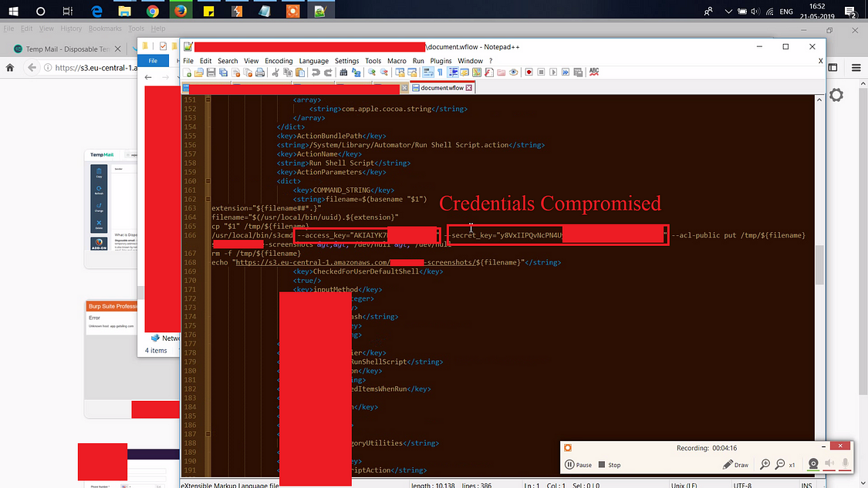Click the ABC spell check icon
Viewport: 868px width, 488px height.
coord(594,72)
